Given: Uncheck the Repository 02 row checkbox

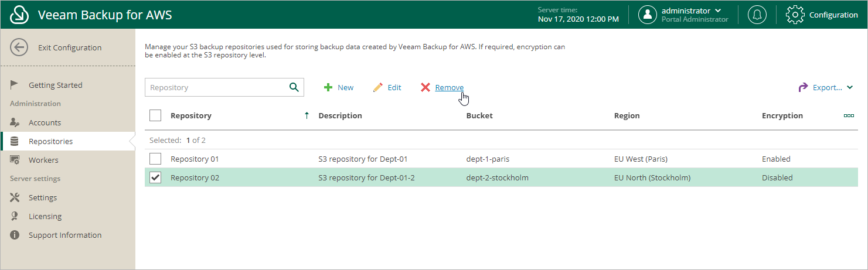Looking at the screenshot, I should point(155,177).
